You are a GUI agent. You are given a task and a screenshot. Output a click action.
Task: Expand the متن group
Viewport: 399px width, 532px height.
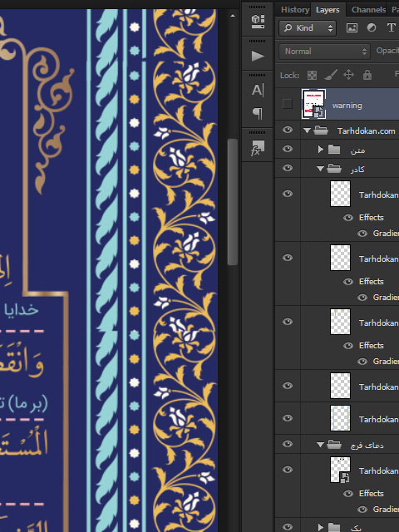tap(320, 150)
